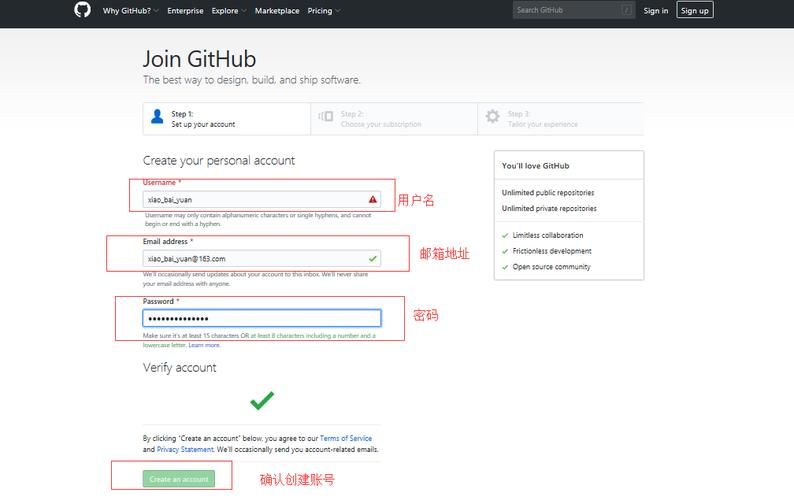Click the red warning icon in Username
Screen dimensions: 794x500
coord(373,200)
